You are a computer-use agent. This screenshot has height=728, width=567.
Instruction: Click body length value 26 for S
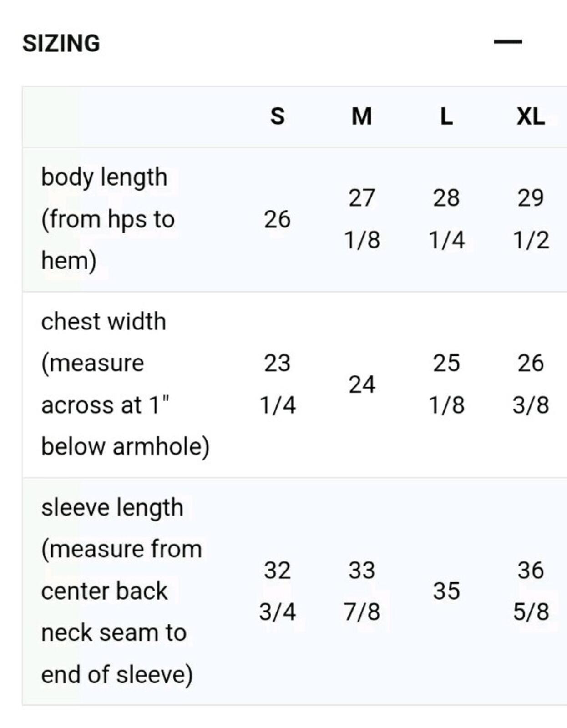pyautogui.click(x=277, y=219)
